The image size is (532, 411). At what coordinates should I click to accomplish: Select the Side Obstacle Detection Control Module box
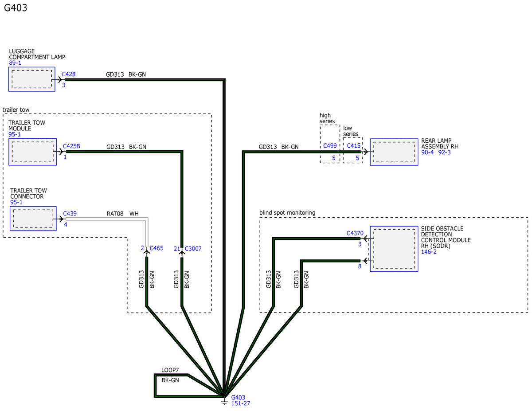pyautogui.click(x=394, y=248)
